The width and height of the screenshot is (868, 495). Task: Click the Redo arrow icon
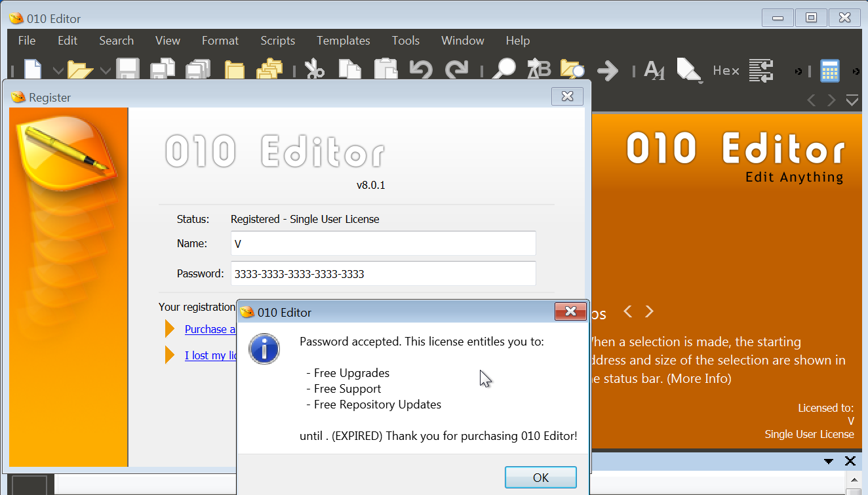(x=456, y=69)
